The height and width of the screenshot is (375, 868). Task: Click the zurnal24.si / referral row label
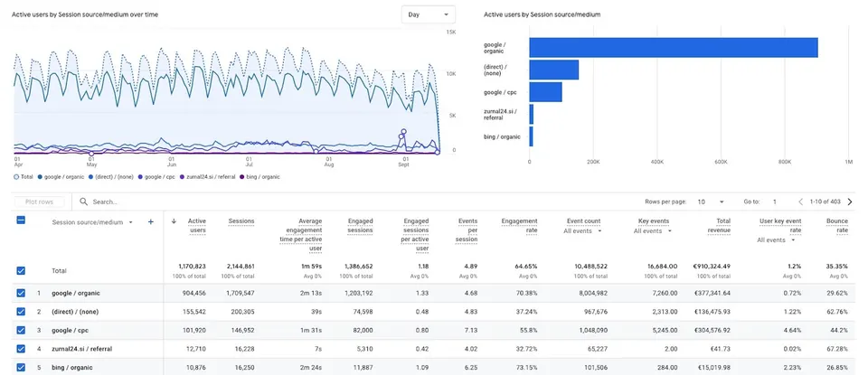coord(82,349)
